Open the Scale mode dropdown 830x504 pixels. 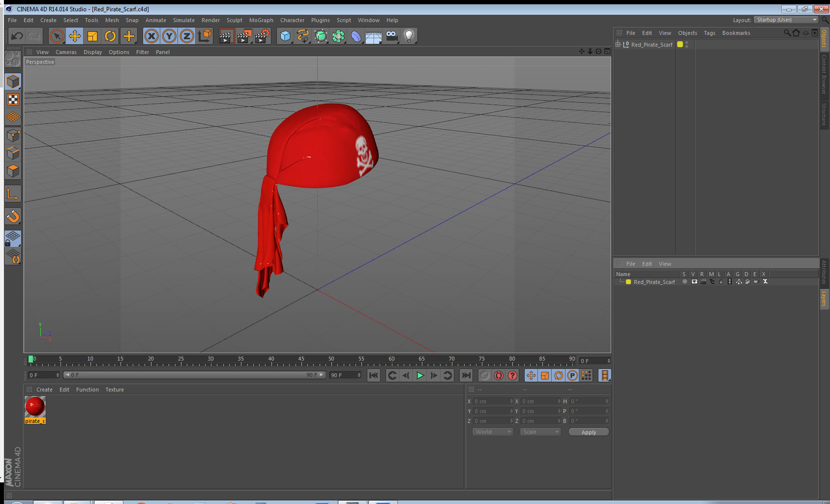click(540, 432)
